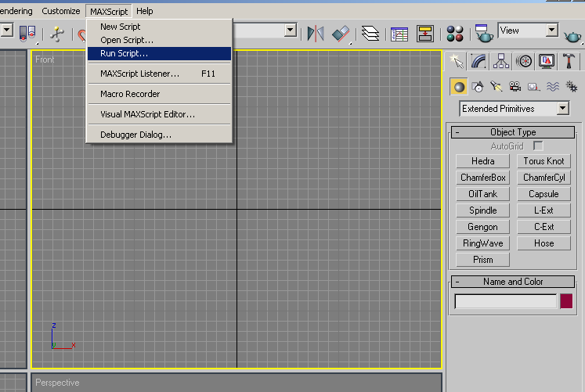Image resolution: width=585 pixels, height=392 pixels.
Task: Open the MAXScript menu
Action: coord(109,12)
